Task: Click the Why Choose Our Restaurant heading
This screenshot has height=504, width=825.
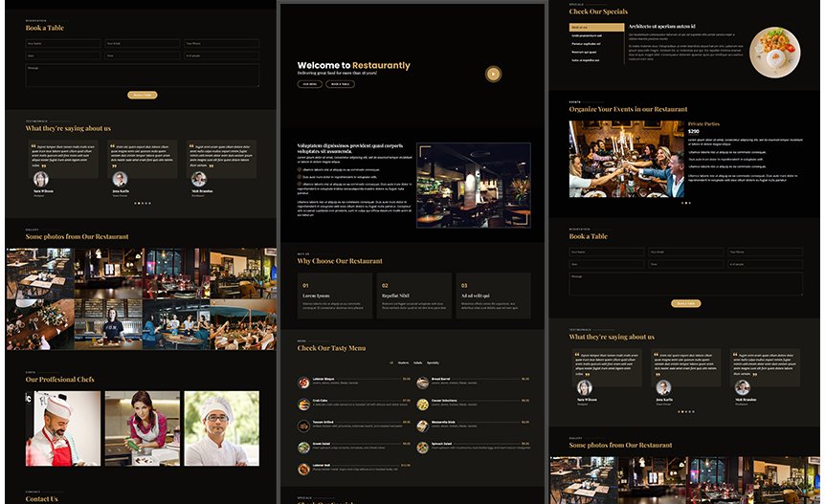Action: tap(340, 261)
